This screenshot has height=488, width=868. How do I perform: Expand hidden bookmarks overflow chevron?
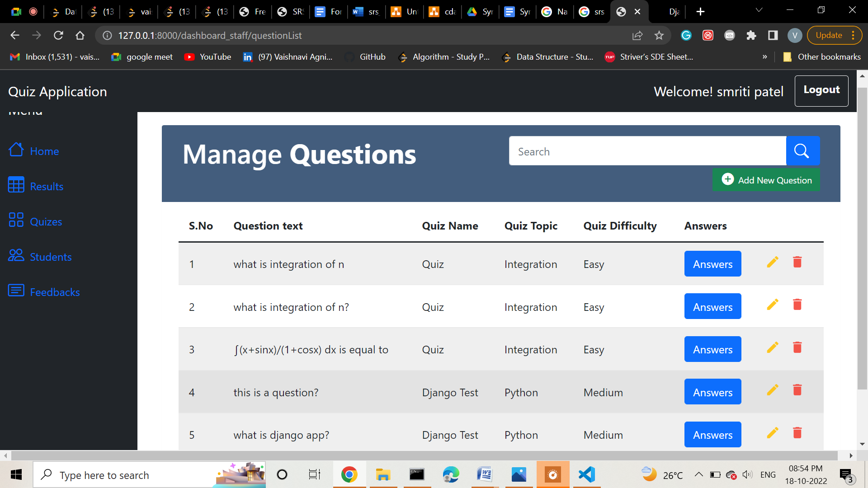click(765, 57)
